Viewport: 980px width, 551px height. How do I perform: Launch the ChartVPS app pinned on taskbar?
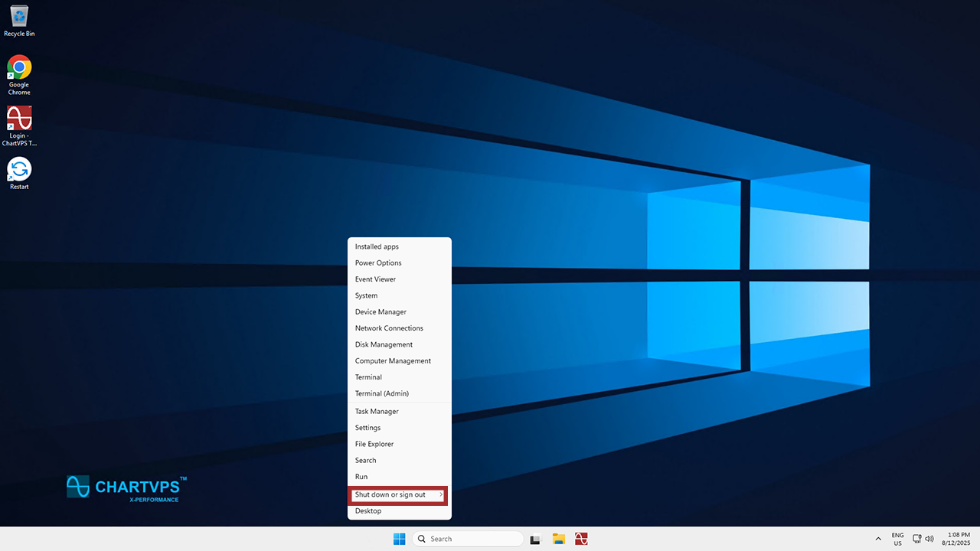coord(582,539)
